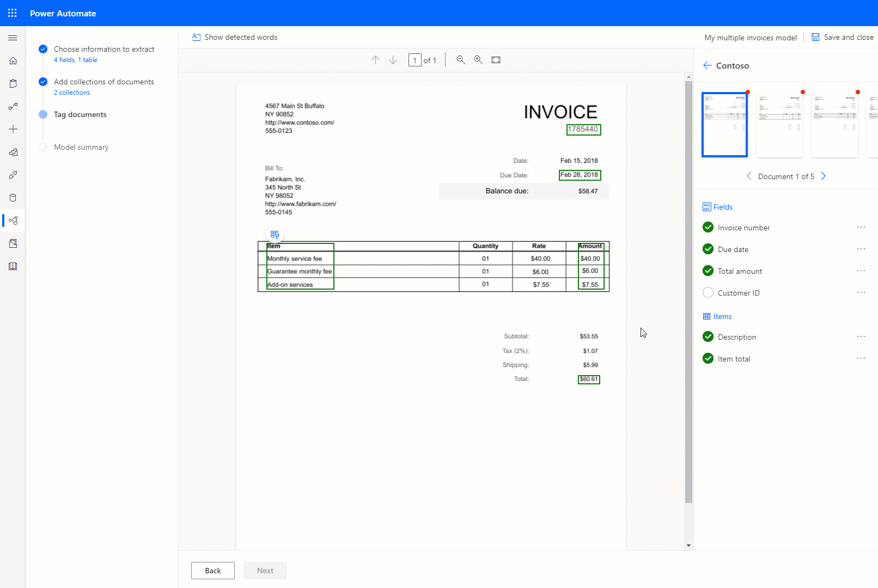This screenshot has width=878, height=588.
Task: Fit the invoice to the page view
Action: click(x=496, y=60)
